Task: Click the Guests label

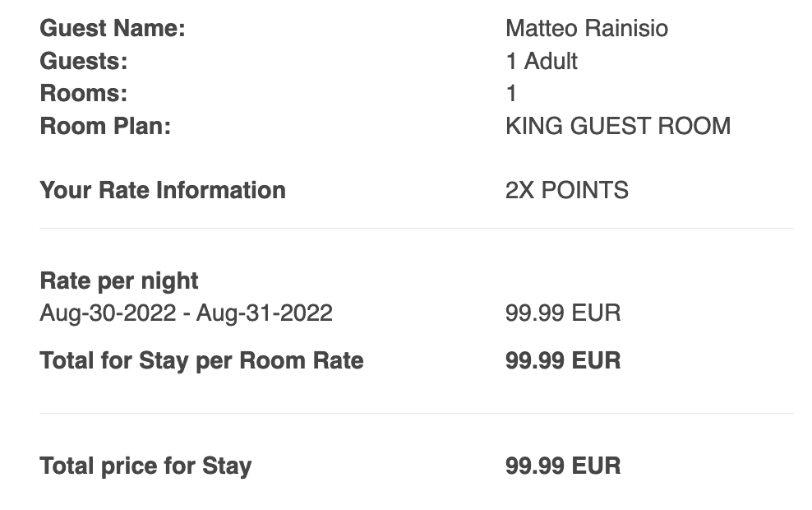Action: point(83,61)
